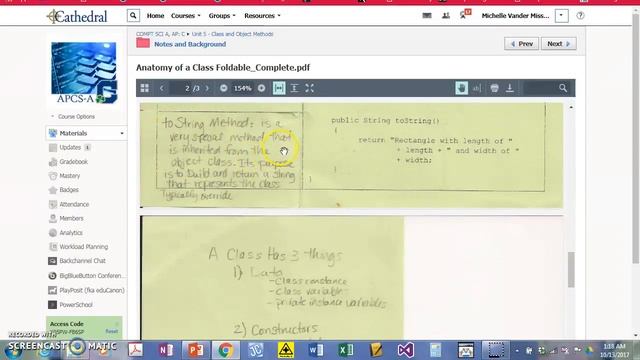The height and width of the screenshot is (360, 640).
Task: Click the PDF viewer vertical scrollbar thumb
Action: [571, 270]
